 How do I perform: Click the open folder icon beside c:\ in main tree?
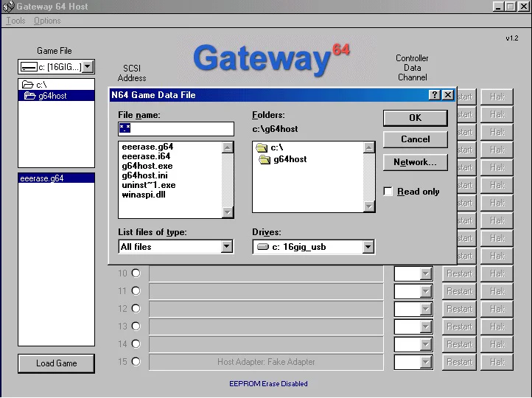click(x=27, y=84)
